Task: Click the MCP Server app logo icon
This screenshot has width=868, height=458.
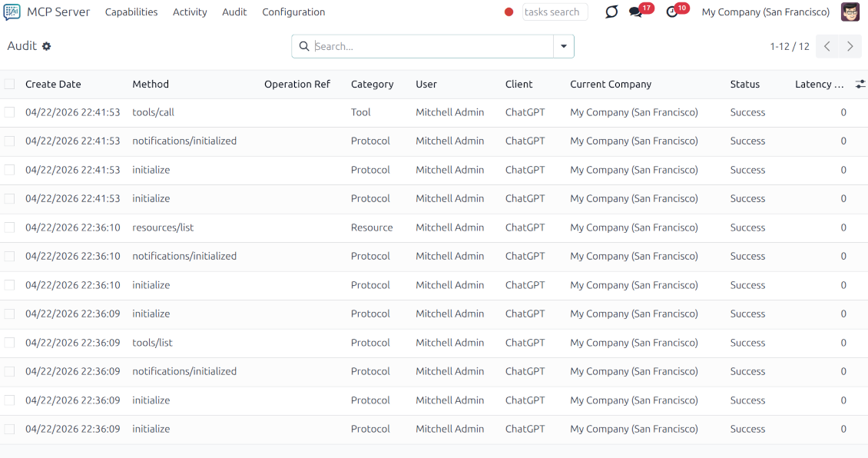Action: [12, 12]
